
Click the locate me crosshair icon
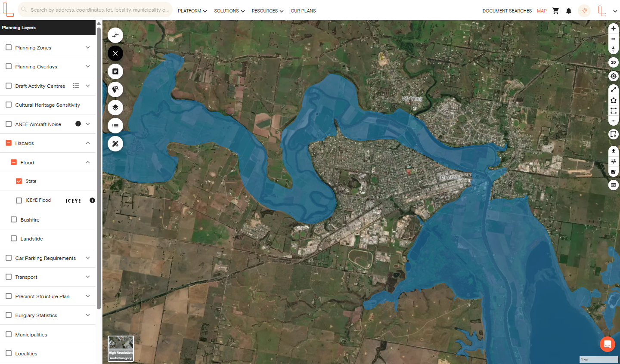[x=614, y=76]
